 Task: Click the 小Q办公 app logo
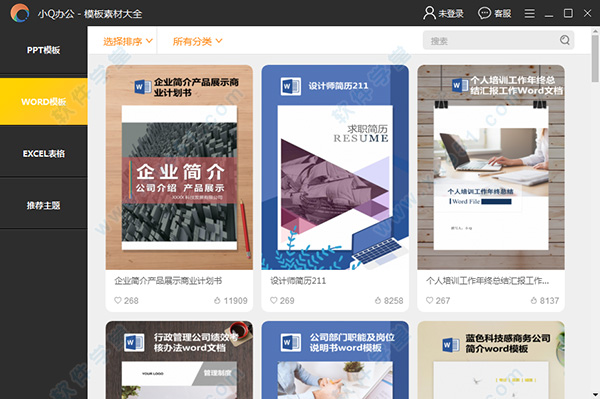pyautogui.click(x=20, y=13)
